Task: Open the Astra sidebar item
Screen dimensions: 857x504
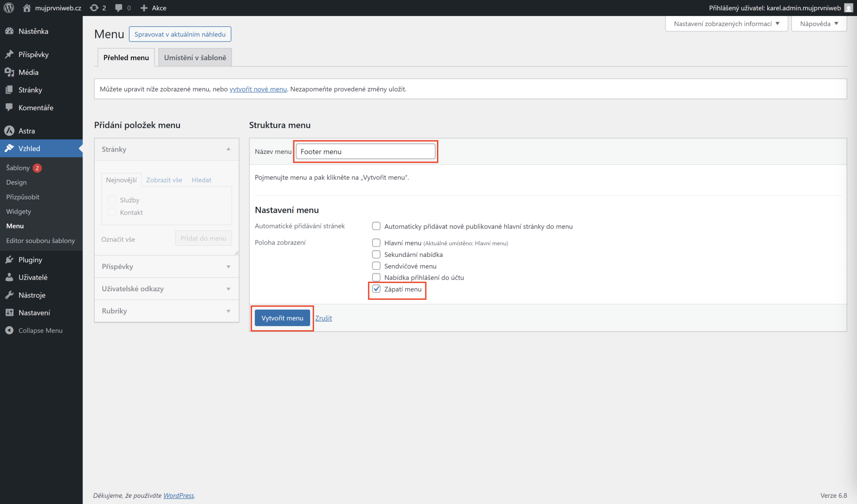Action: coord(27,131)
